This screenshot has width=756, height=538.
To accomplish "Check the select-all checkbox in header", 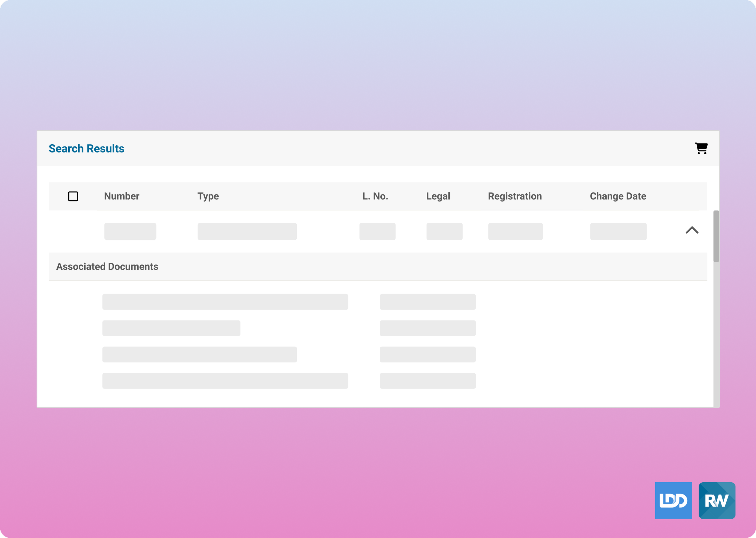I will tap(73, 196).
